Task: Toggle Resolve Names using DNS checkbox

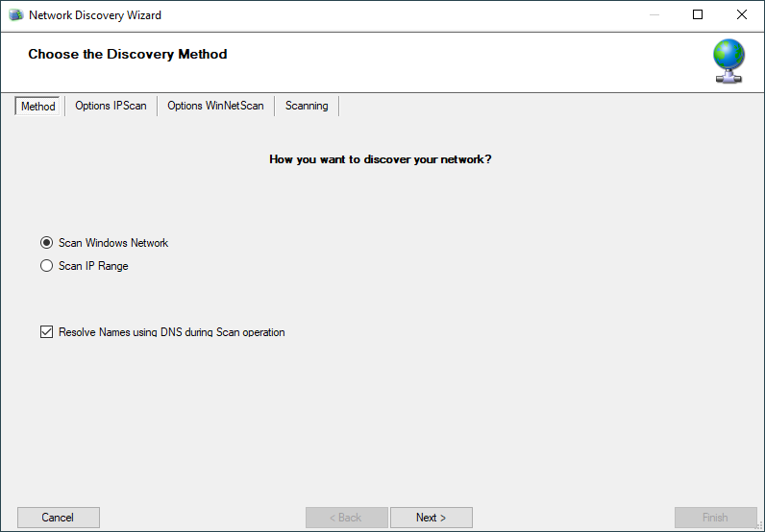Action: click(46, 332)
